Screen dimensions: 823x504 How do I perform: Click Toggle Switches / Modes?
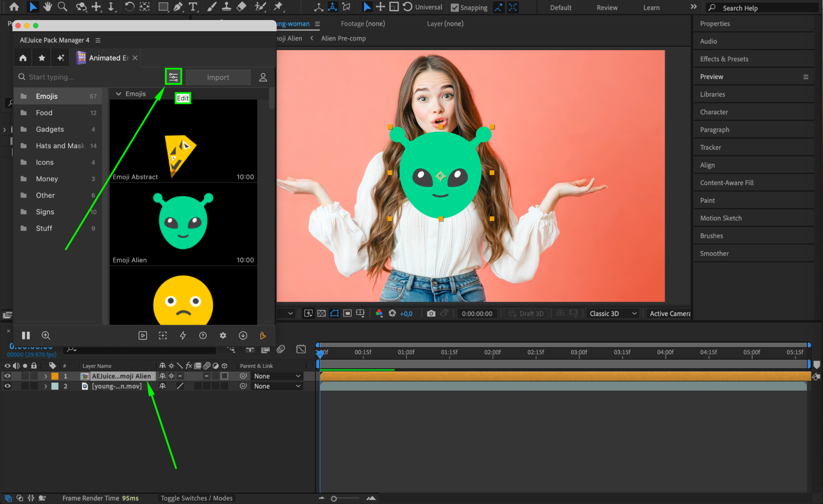196,498
